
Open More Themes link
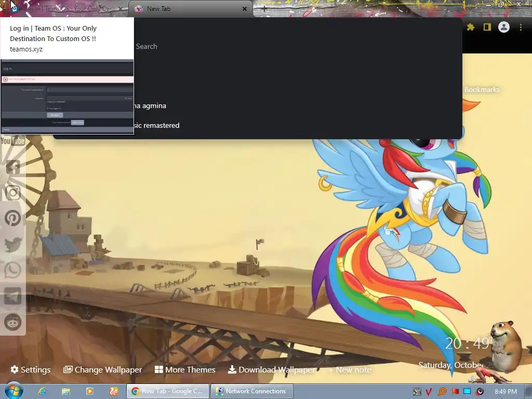click(x=185, y=369)
